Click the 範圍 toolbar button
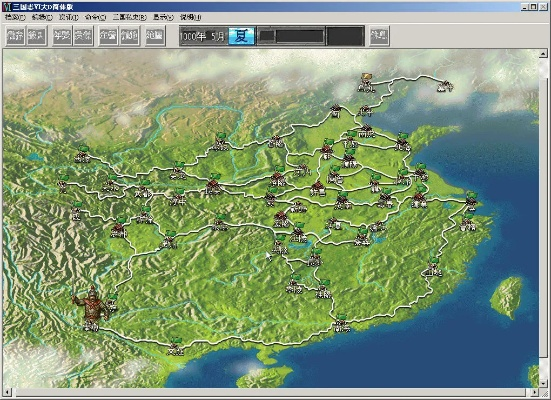Viewport: 551px width, 400px height. 155,36
